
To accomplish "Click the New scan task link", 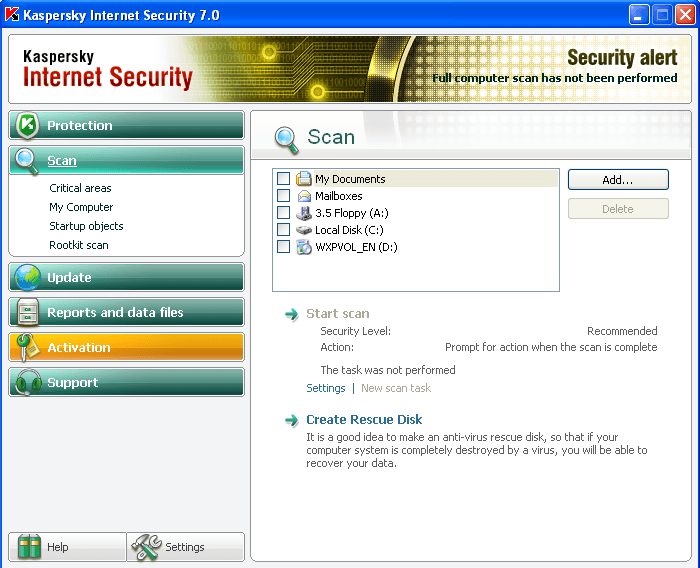I will tap(396, 388).
